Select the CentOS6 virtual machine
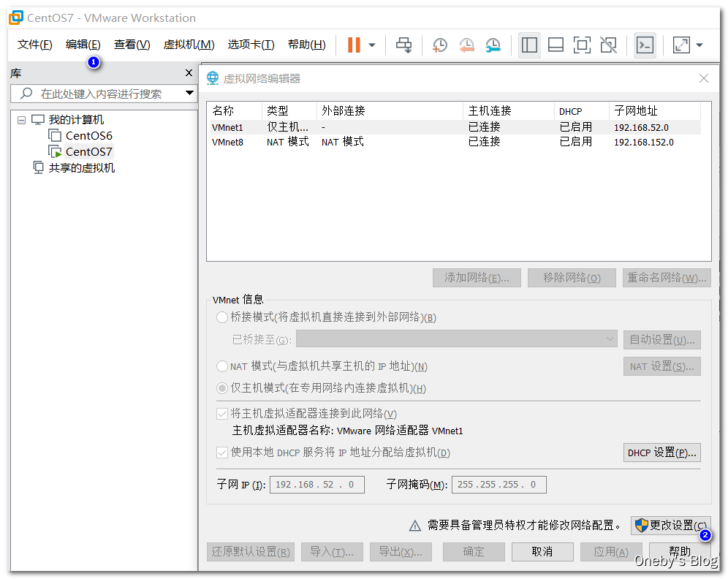This screenshot has width=728, height=579. [88, 135]
